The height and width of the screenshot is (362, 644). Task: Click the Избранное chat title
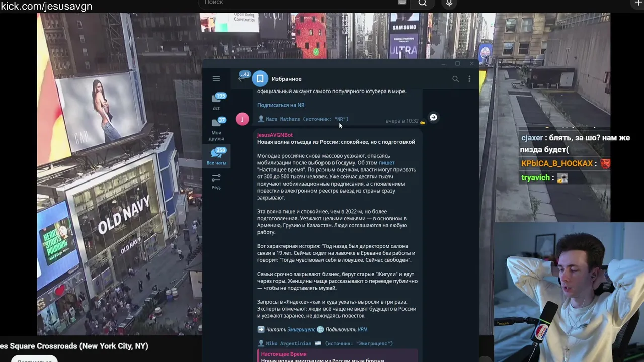coord(287,79)
